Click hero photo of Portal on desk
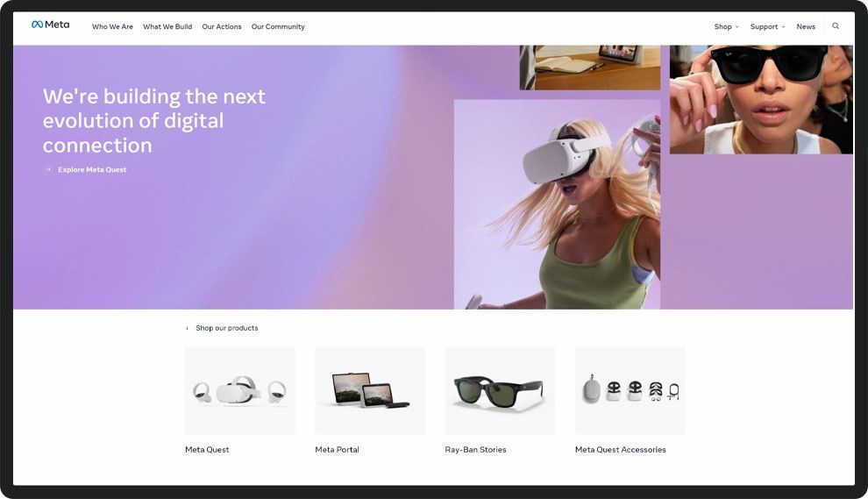This screenshot has width=868, height=499. coord(590,68)
